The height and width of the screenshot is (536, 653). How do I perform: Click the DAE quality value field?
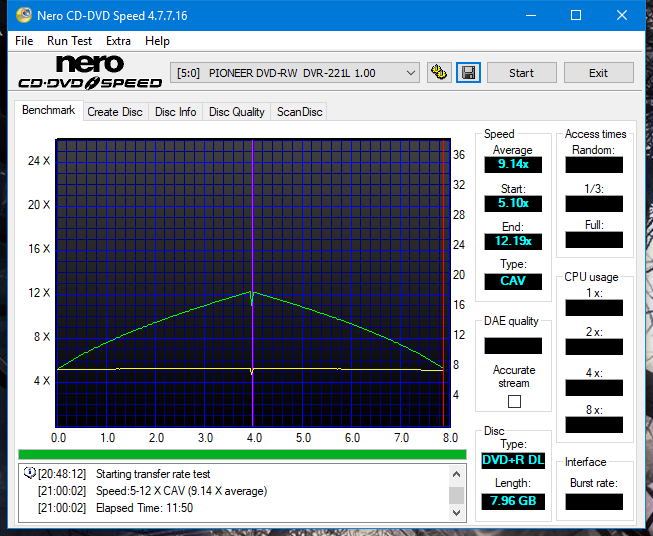(513, 346)
